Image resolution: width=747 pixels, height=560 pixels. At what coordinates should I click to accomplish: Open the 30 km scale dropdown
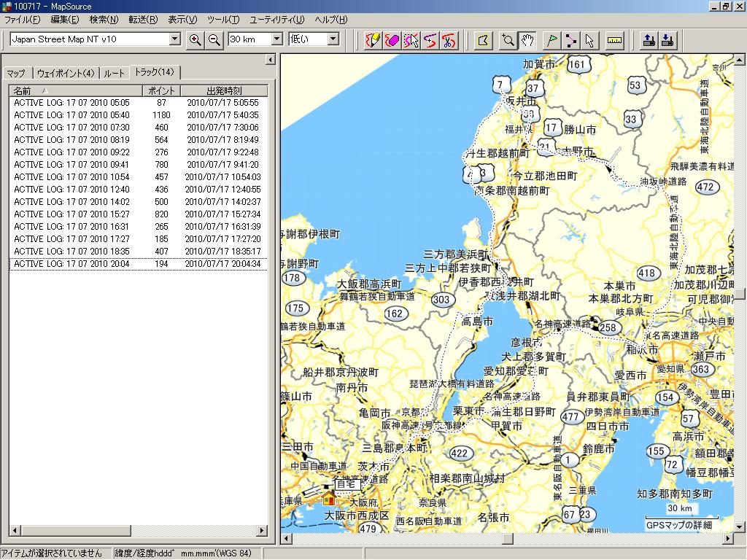click(276, 39)
